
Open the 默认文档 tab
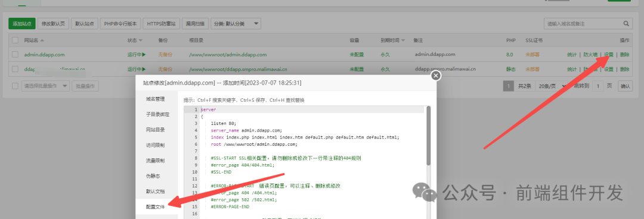point(155,192)
